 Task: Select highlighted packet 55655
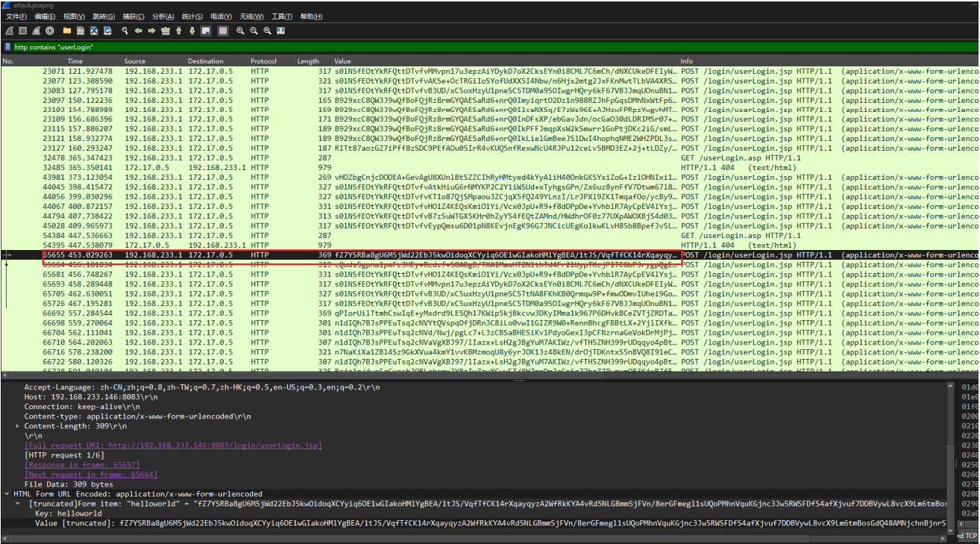pos(489,255)
